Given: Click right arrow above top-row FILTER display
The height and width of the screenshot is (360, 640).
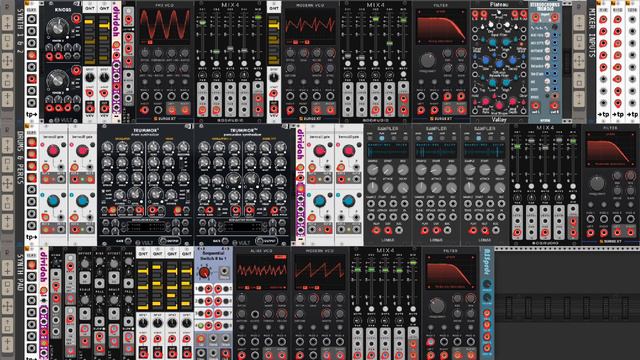Looking at the screenshot, I should 463,12.
